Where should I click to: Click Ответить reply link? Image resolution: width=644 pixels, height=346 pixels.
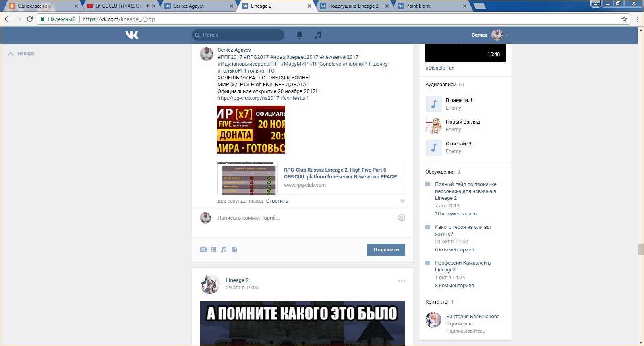point(277,201)
